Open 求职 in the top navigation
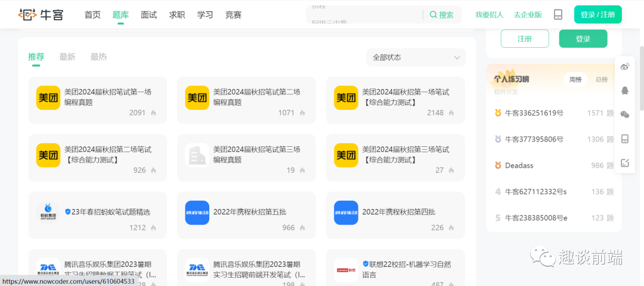This screenshot has width=644, height=286. 177,15
